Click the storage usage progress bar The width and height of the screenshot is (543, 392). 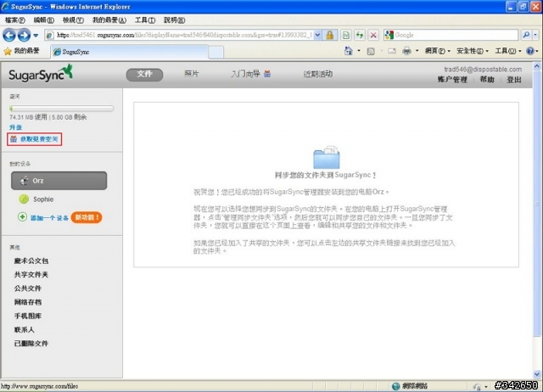(62, 109)
